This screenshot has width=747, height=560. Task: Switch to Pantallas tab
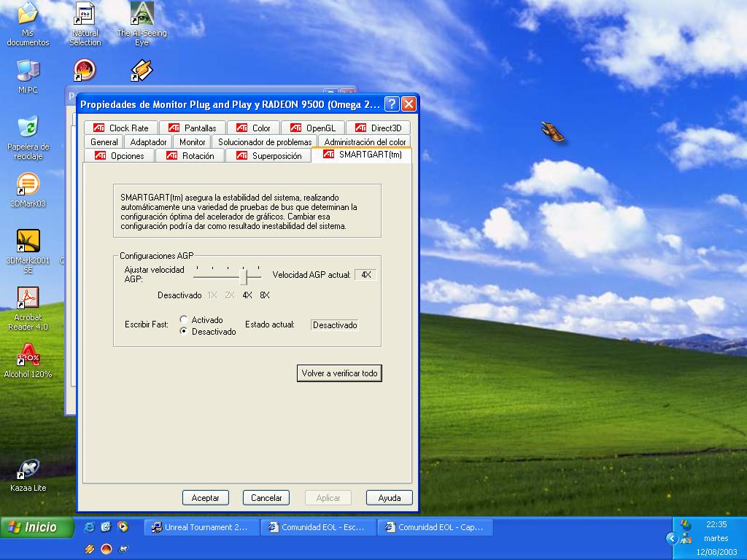point(193,128)
